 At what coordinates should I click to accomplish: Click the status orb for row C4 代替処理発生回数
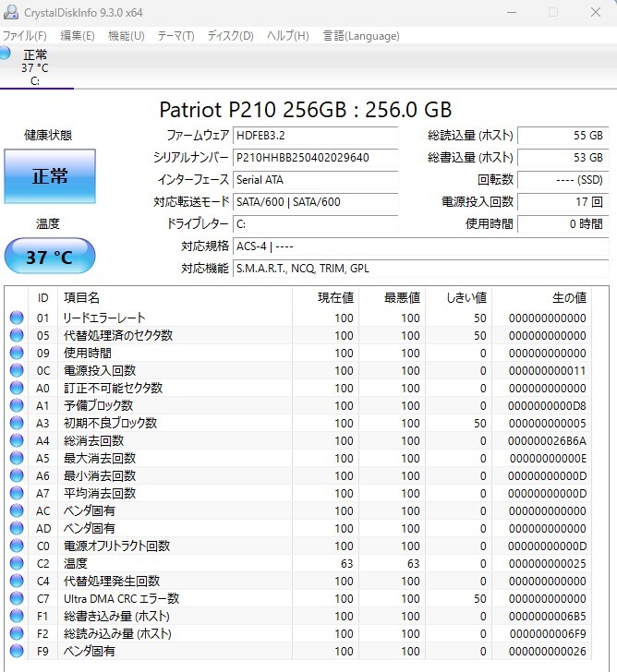(17, 581)
